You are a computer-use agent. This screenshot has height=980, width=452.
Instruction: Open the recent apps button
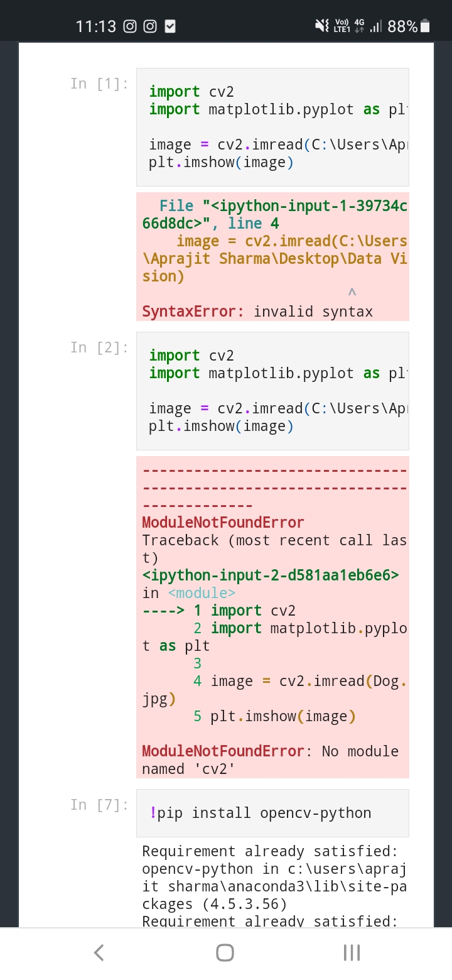tap(350, 952)
